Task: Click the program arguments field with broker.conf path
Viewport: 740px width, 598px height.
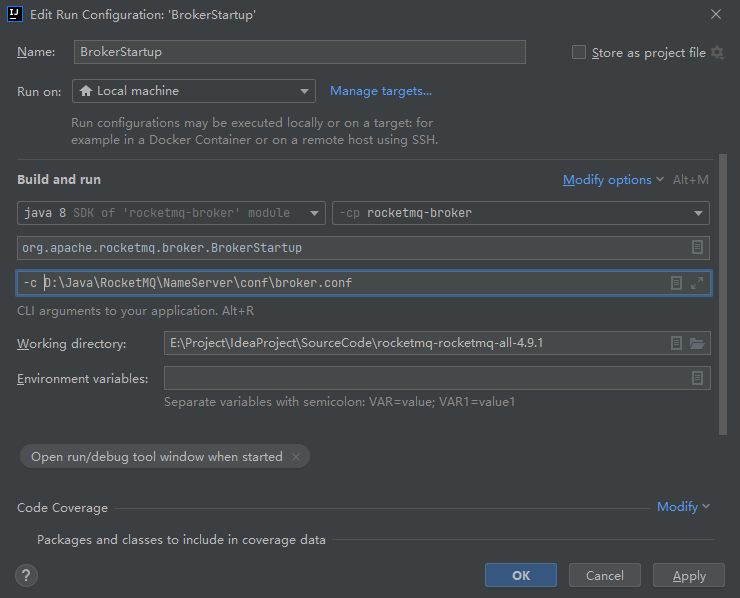Action: click(363, 283)
